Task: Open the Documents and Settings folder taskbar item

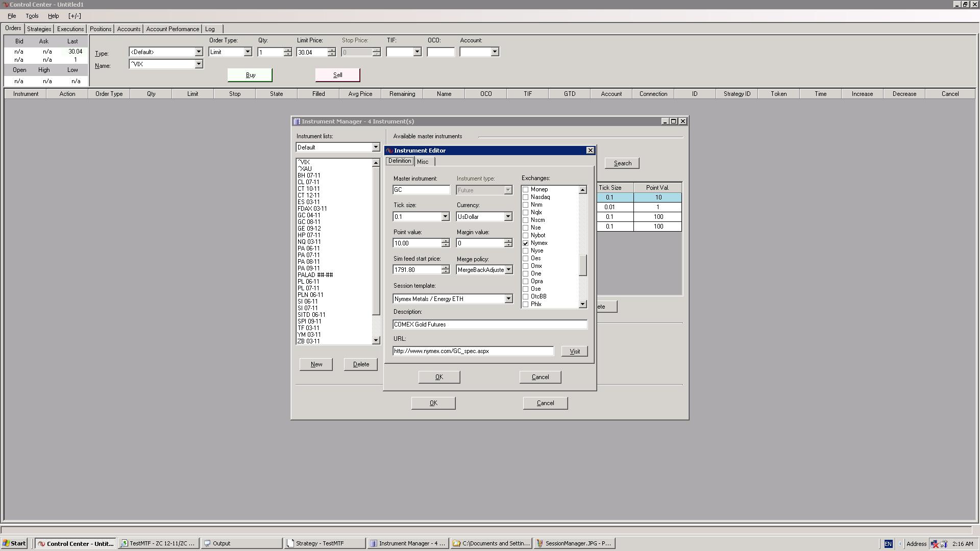Action: [491, 543]
